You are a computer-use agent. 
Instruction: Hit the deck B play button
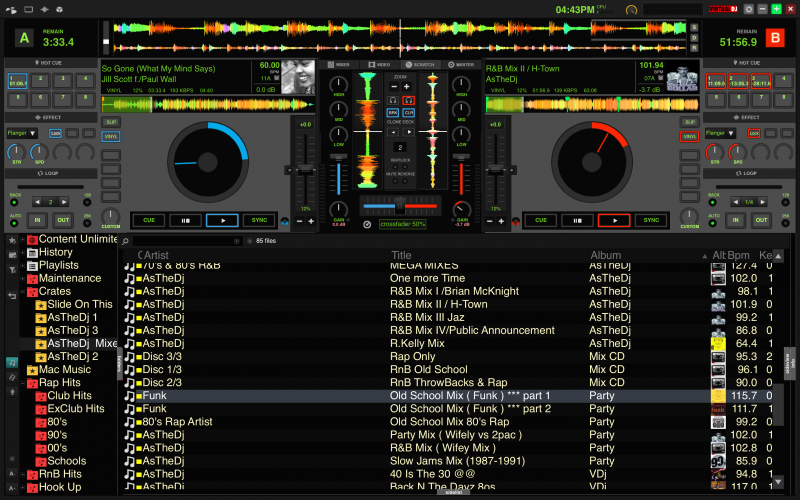(x=614, y=220)
